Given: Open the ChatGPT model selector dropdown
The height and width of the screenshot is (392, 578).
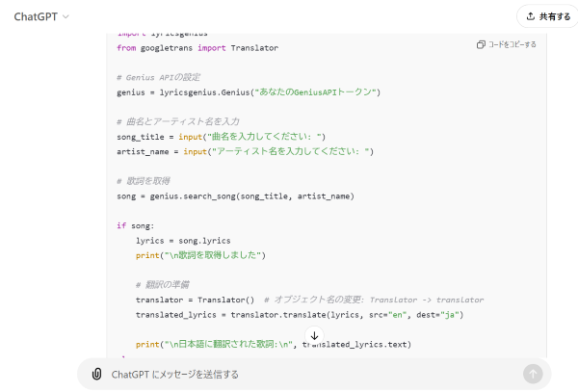Looking at the screenshot, I should point(41,16).
